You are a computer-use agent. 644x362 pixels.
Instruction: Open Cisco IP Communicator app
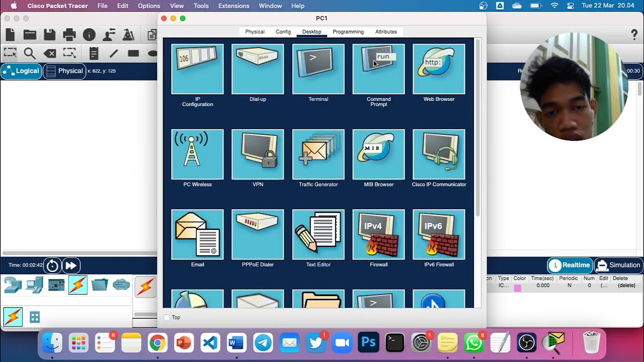tap(439, 154)
